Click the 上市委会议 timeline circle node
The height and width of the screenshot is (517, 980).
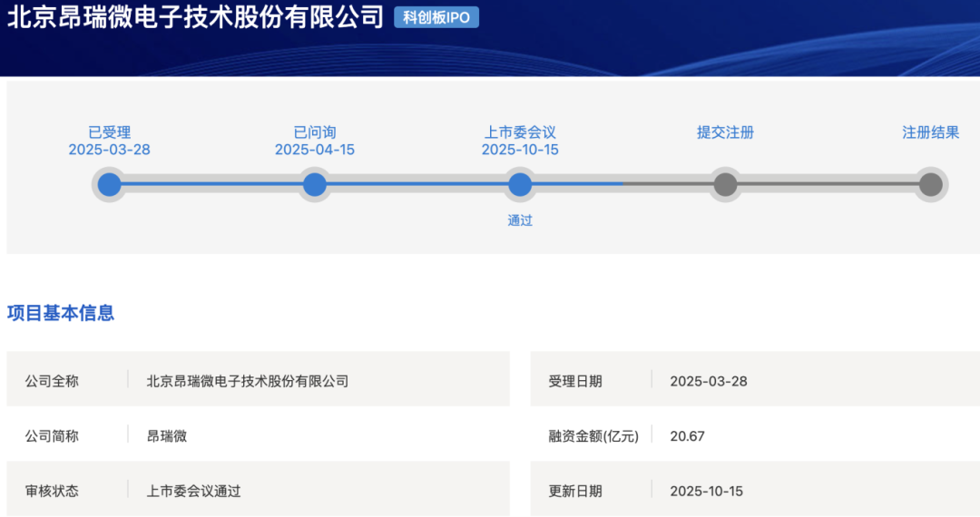point(520,185)
